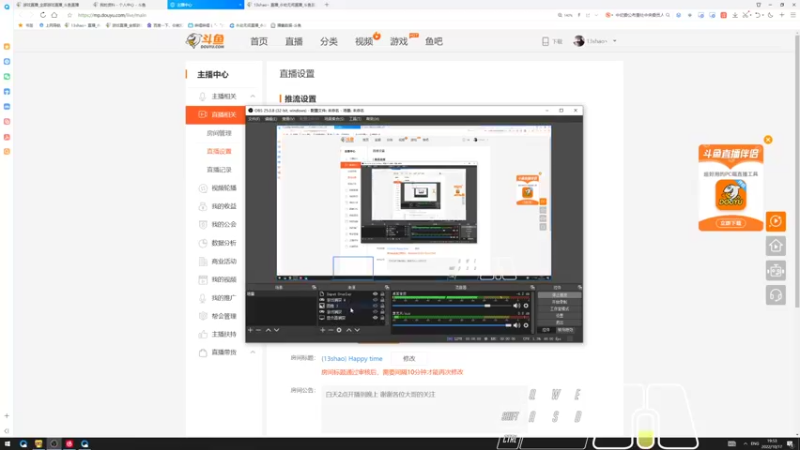Toggle visibility of the bottom display capture source

click(x=375, y=317)
